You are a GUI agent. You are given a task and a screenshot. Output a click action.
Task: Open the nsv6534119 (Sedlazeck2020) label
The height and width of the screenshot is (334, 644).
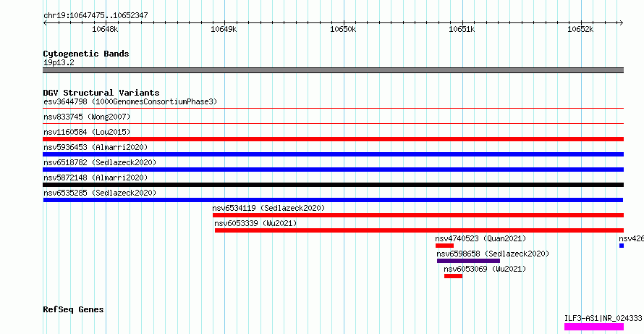(268, 208)
